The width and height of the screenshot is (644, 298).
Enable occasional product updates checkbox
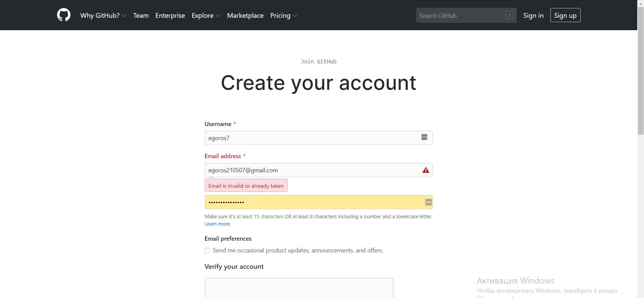tap(207, 250)
